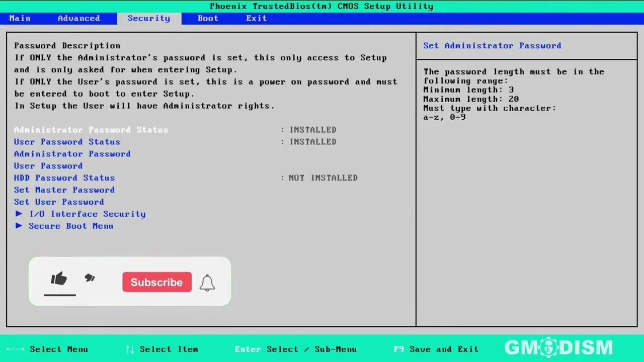Click the notification bell icon
Screen dimensions: 644x362
(x=207, y=282)
